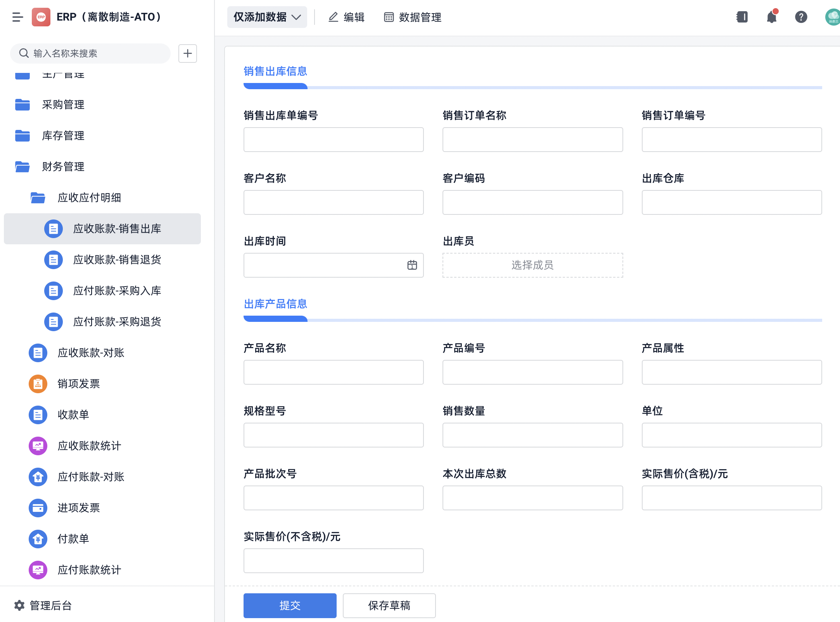Click the 应付账款统计 purple icon
The image size is (840, 622).
38,570
